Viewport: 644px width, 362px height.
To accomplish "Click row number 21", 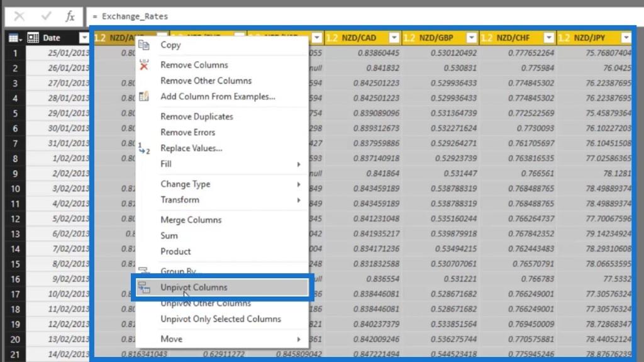I will click(x=15, y=354).
